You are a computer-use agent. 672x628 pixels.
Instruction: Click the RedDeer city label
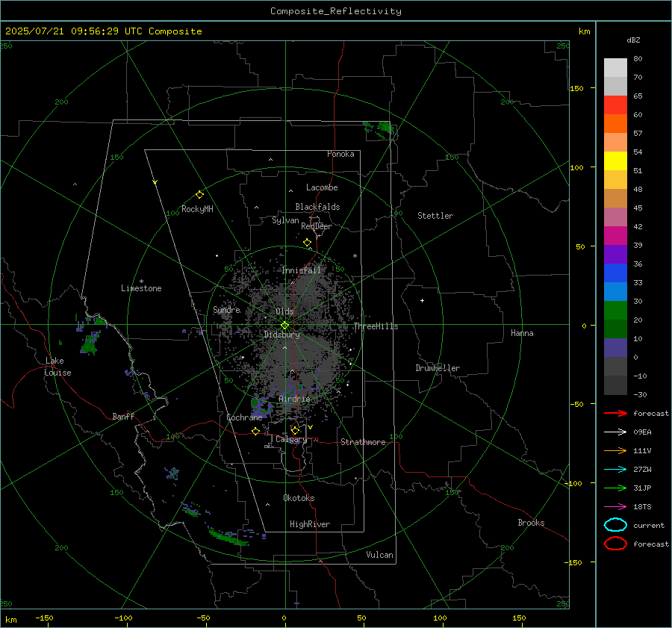[x=317, y=226]
